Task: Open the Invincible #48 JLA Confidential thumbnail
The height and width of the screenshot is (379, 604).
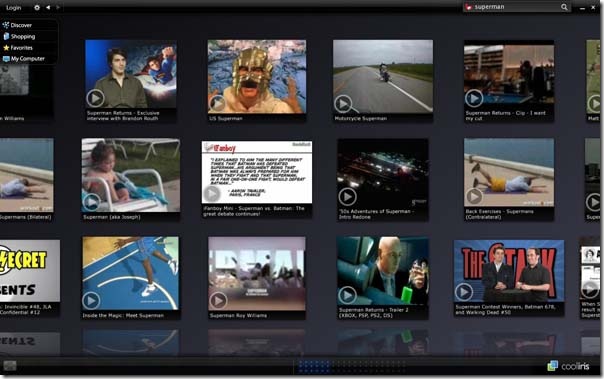Action: pos(30,271)
